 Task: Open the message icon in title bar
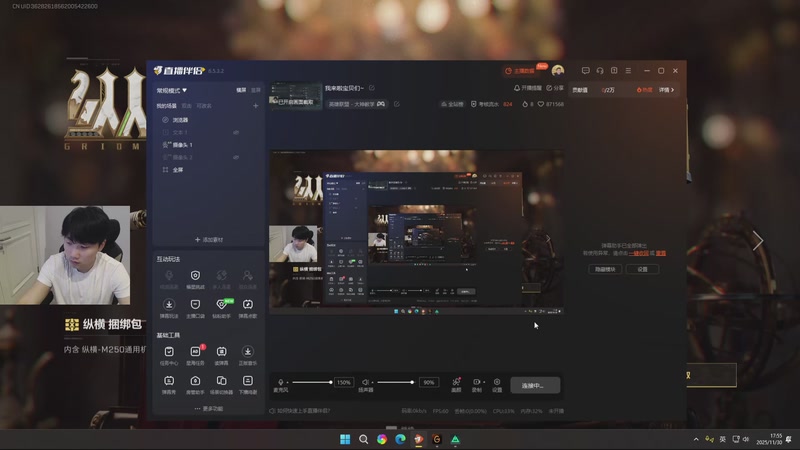[x=586, y=70]
